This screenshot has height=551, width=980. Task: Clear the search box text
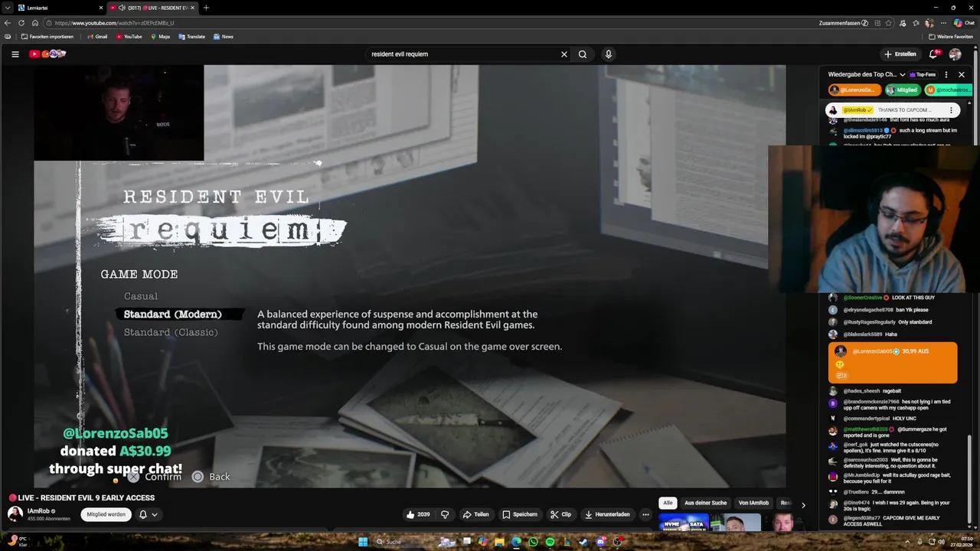(564, 54)
